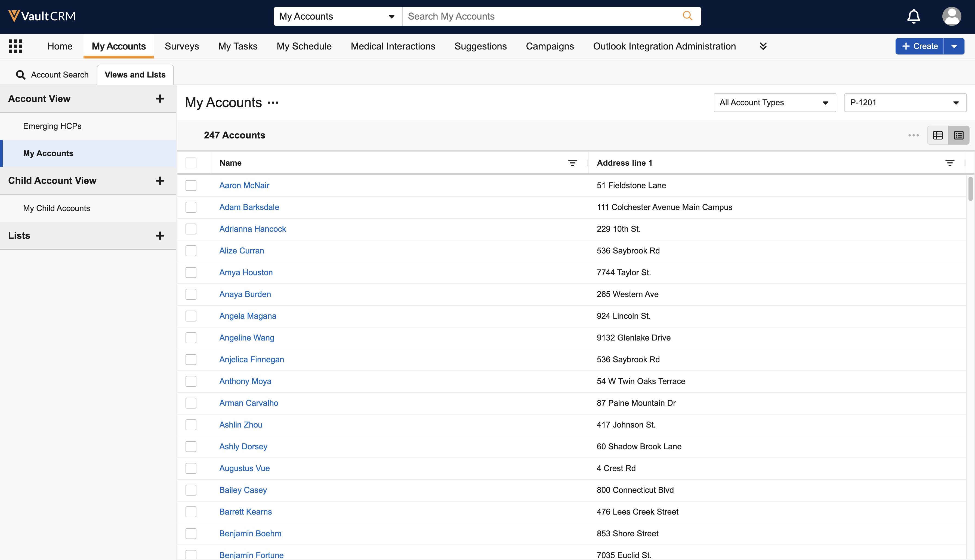The height and width of the screenshot is (560, 975).
Task: Select Angela Magana row checkbox
Action: [191, 316]
